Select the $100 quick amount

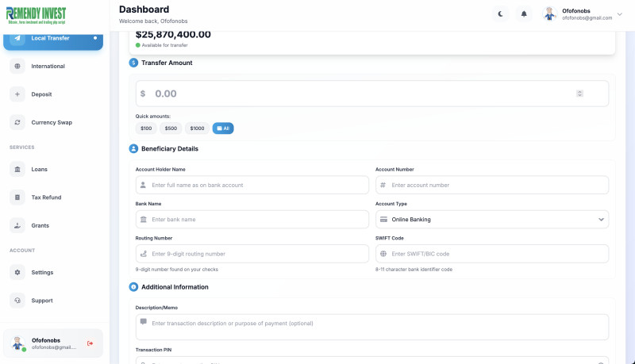coord(146,128)
